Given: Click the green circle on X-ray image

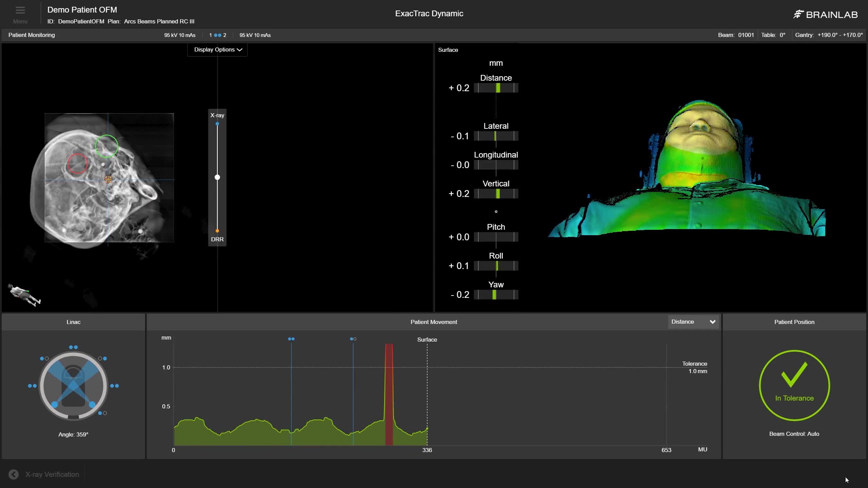Looking at the screenshot, I should [x=106, y=146].
